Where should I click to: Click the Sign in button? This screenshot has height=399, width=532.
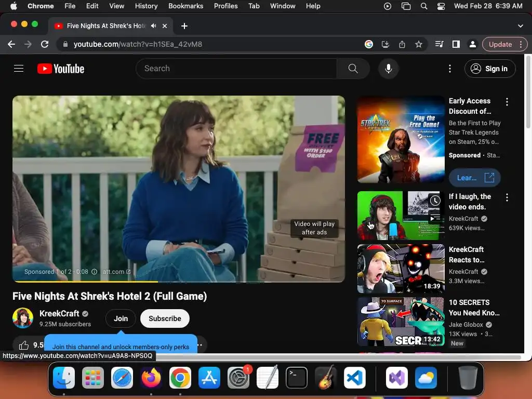pyautogui.click(x=490, y=69)
